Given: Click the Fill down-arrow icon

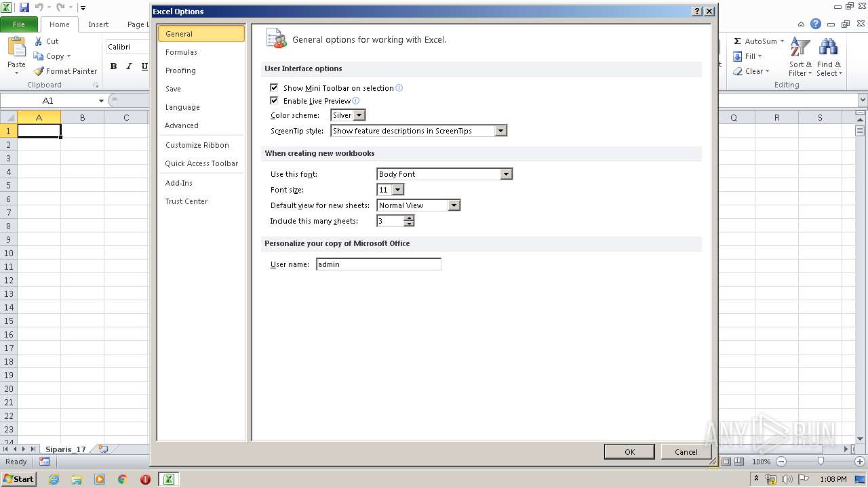Looking at the screenshot, I should pyautogui.click(x=738, y=56).
